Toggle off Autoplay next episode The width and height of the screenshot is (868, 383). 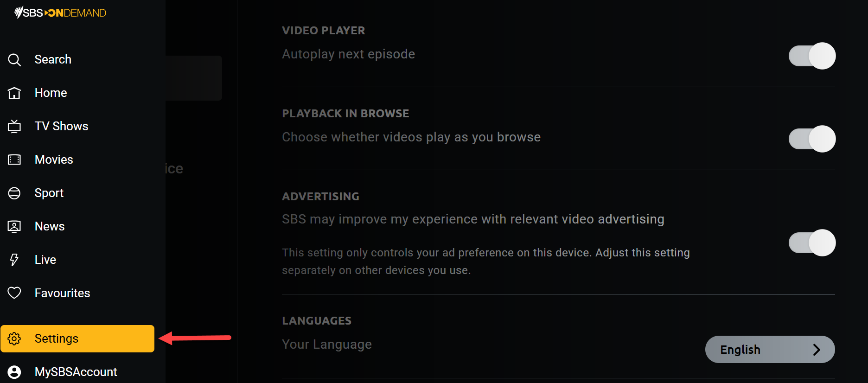tap(811, 56)
